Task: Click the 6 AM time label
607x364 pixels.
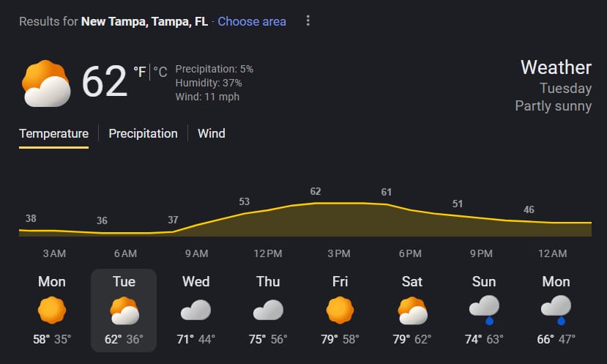Action: pyautogui.click(x=125, y=254)
